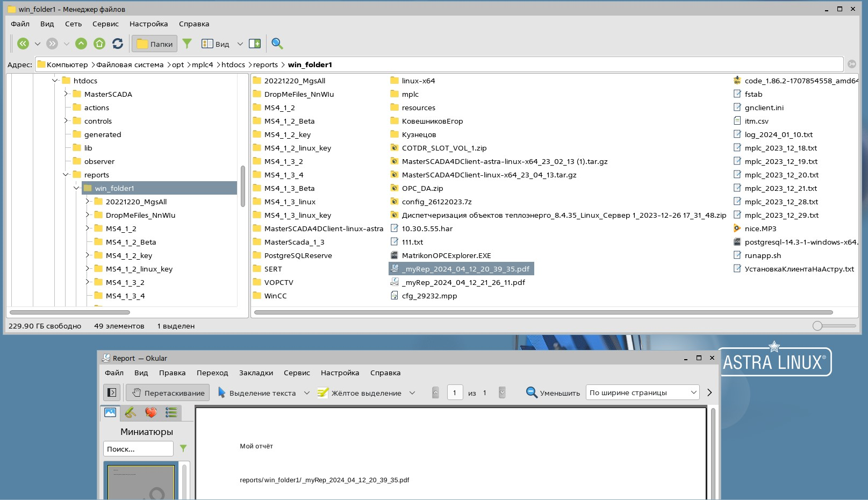
Task: Click the add panel icon in toolbar
Action: tap(255, 44)
